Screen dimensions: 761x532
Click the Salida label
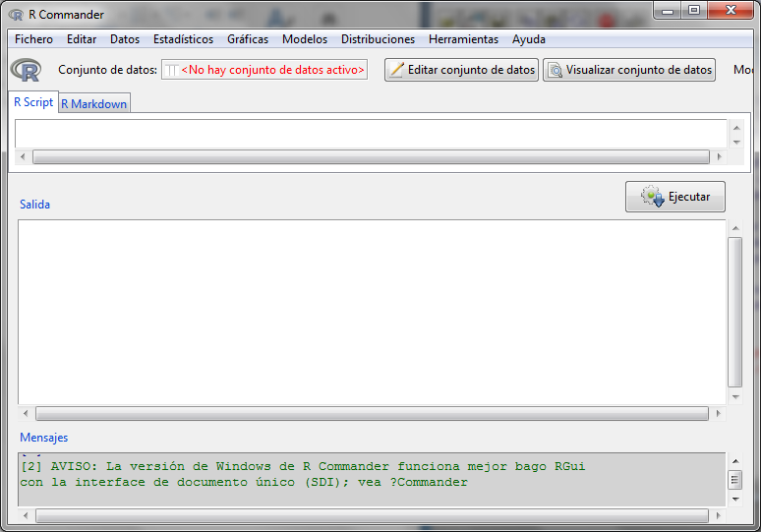35,205
